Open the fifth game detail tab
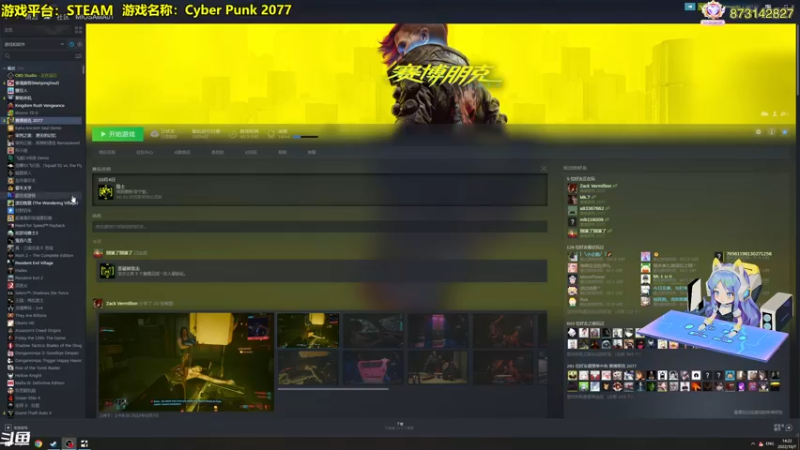 tap(251, 152)
